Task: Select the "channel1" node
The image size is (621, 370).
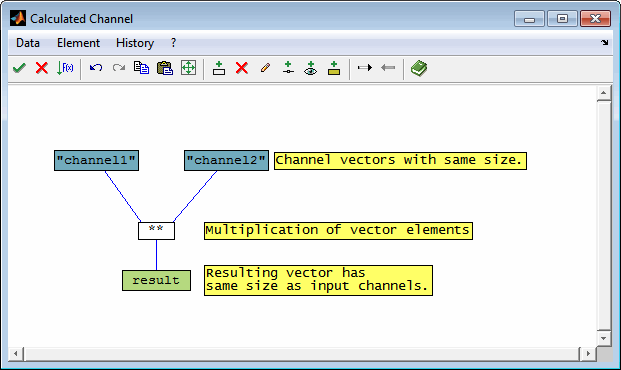Action: (96, 160)
